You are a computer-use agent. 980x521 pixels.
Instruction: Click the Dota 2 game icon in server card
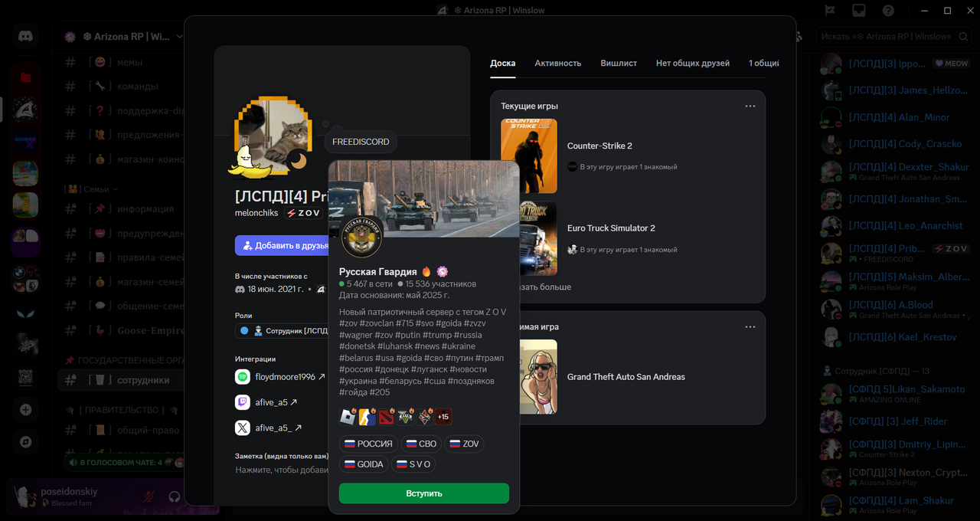point(387,418)
